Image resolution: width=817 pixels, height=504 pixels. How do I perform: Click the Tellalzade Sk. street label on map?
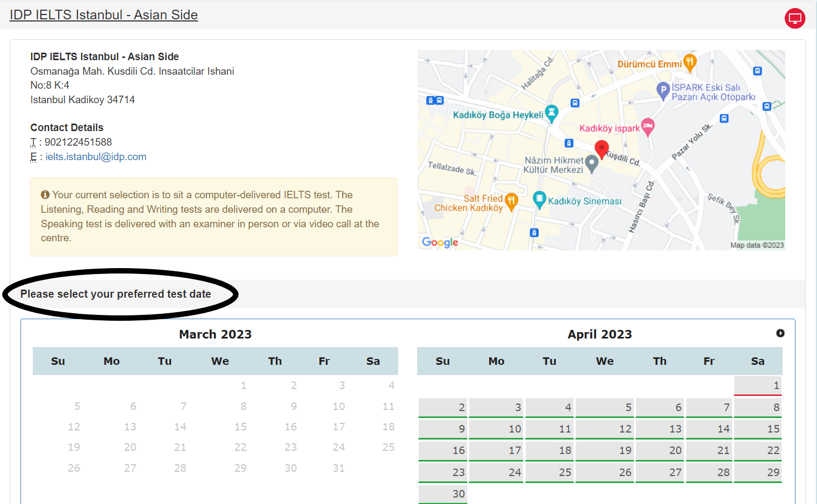(452, 169)
